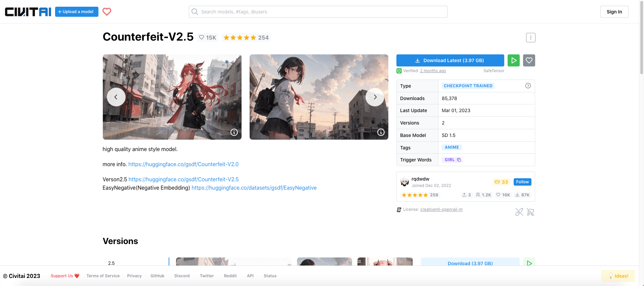Click the search magnifier icon
The height and width of the screenshot is (286, 644).
[195, 12]
